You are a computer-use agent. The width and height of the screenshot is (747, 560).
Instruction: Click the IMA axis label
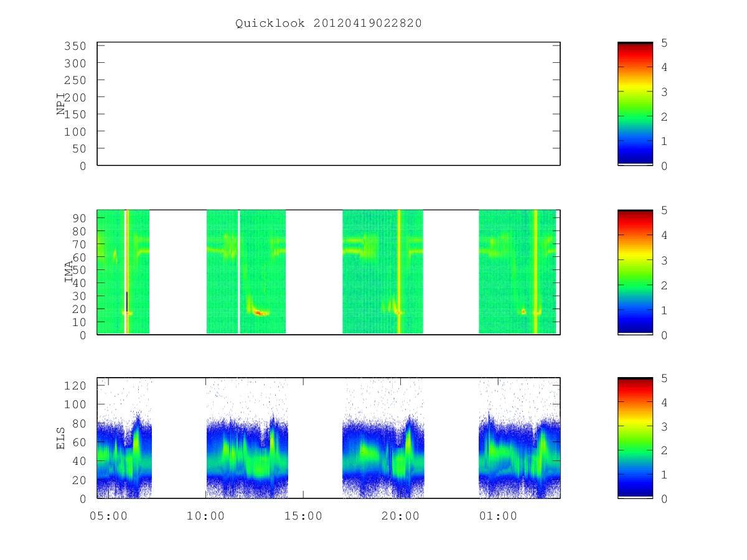(x=68, y=272)
